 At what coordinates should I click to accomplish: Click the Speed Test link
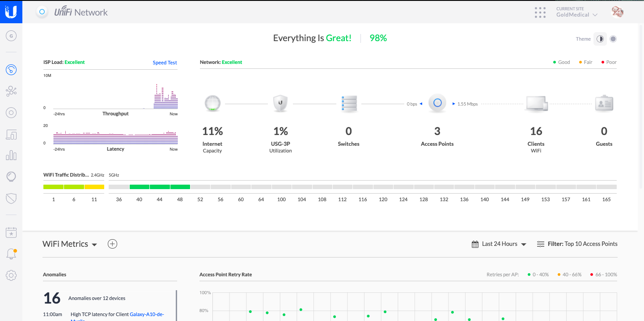165,63
